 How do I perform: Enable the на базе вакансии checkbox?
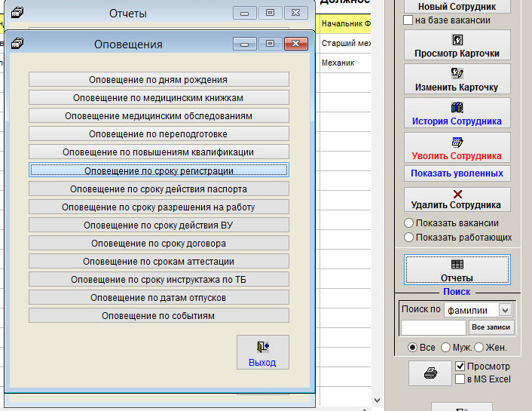tap(408, 20)
